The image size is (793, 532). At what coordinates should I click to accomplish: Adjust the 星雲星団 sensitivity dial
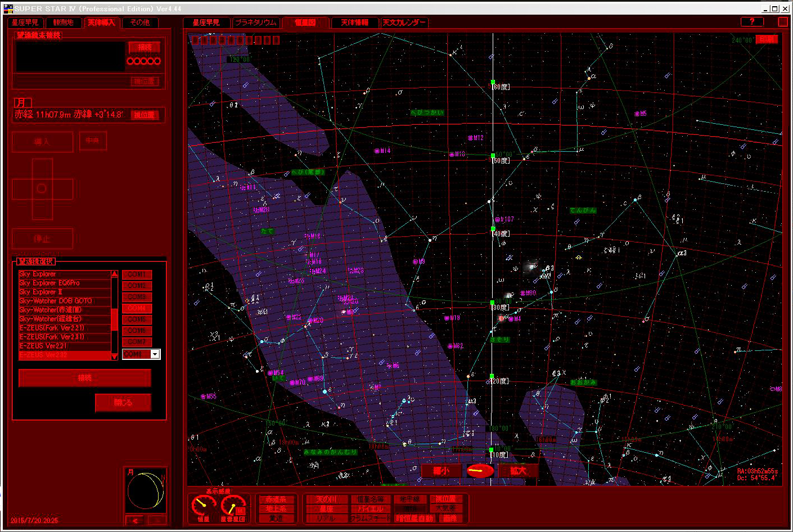(233, 504)
